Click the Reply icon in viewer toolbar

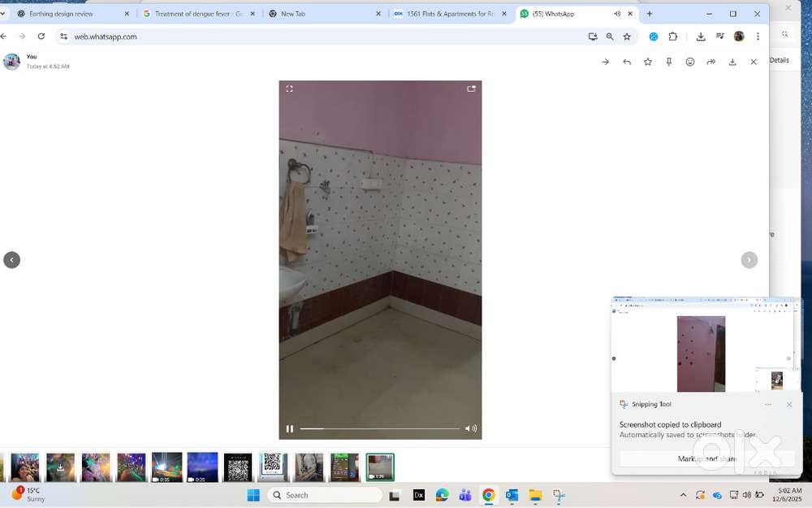(627, 62)
